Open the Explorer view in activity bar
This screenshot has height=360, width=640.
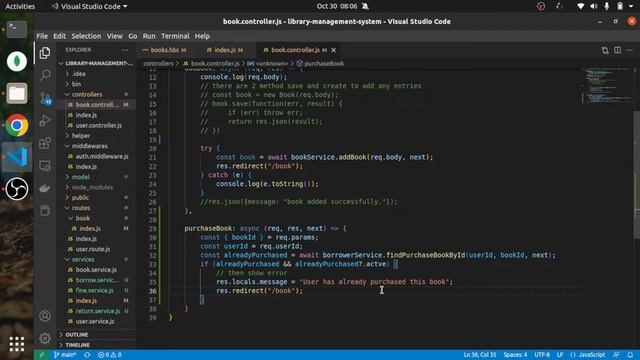point(45,53)
